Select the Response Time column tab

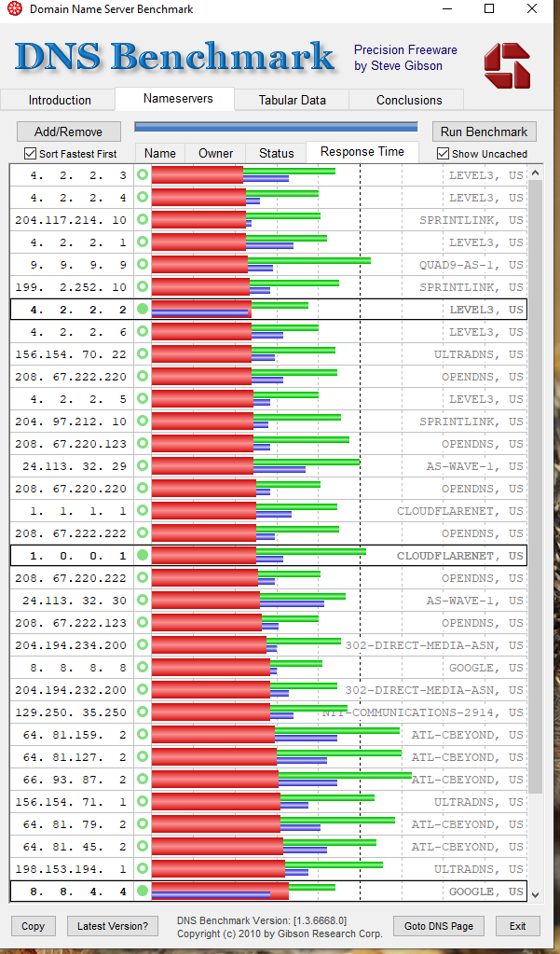pos(362,151)
